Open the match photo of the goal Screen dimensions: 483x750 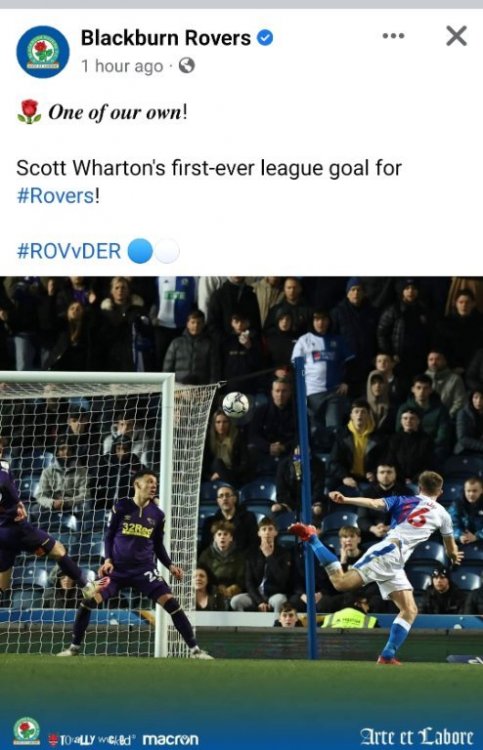point(242,513)
